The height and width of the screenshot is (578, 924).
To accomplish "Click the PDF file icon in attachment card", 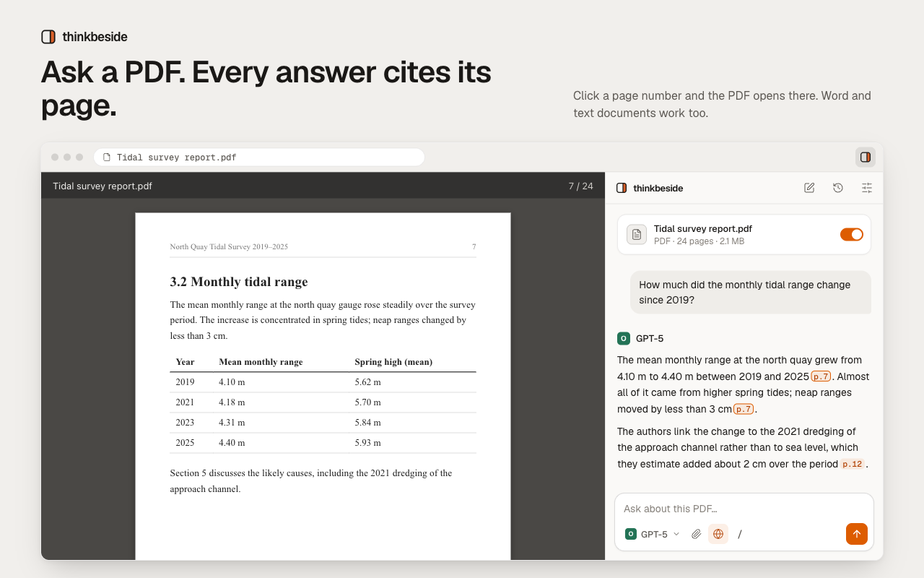I will [x=637, y=235].
